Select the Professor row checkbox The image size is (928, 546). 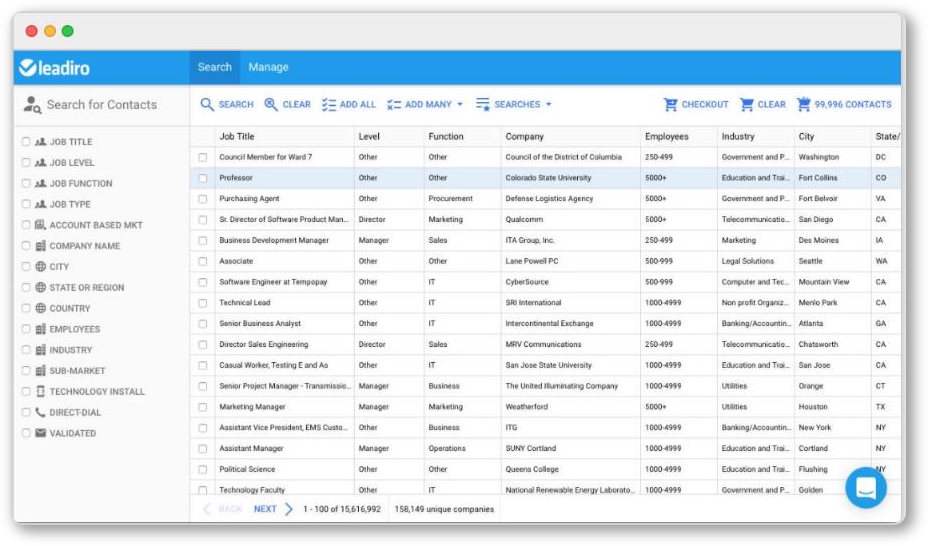tap(202, 178)
